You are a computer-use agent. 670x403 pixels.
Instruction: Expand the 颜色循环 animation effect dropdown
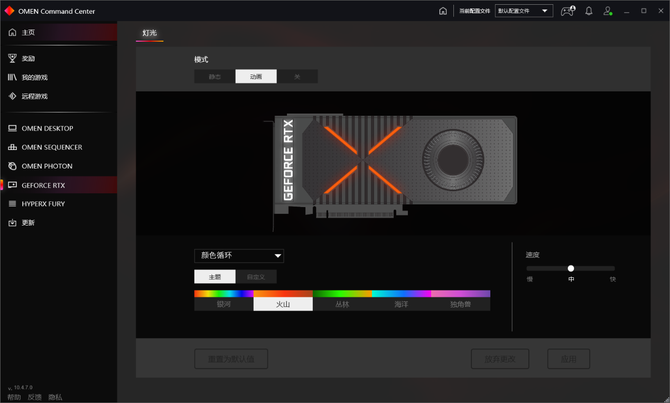(x=239, y=256)
